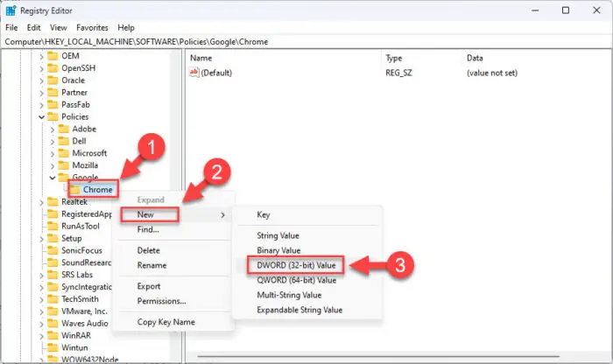Click the Realtek folder icon
This screenshot has height=364, width=613.
pos(53,201)
